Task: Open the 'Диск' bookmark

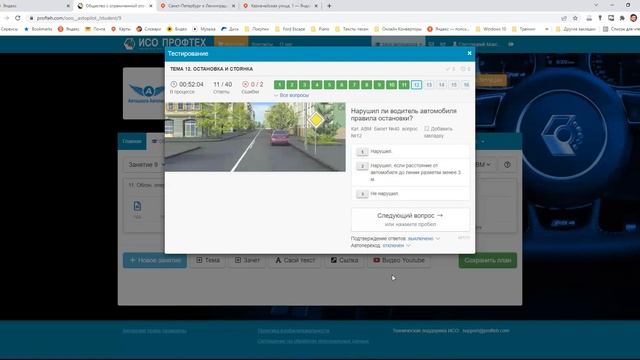Action: click(230, 29)
